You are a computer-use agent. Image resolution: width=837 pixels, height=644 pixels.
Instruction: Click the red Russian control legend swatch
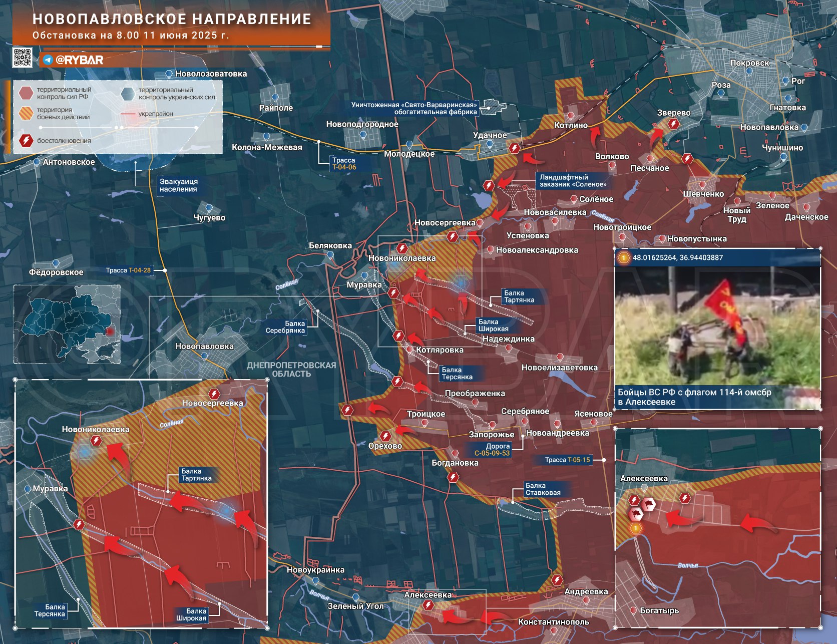point(26,93)
